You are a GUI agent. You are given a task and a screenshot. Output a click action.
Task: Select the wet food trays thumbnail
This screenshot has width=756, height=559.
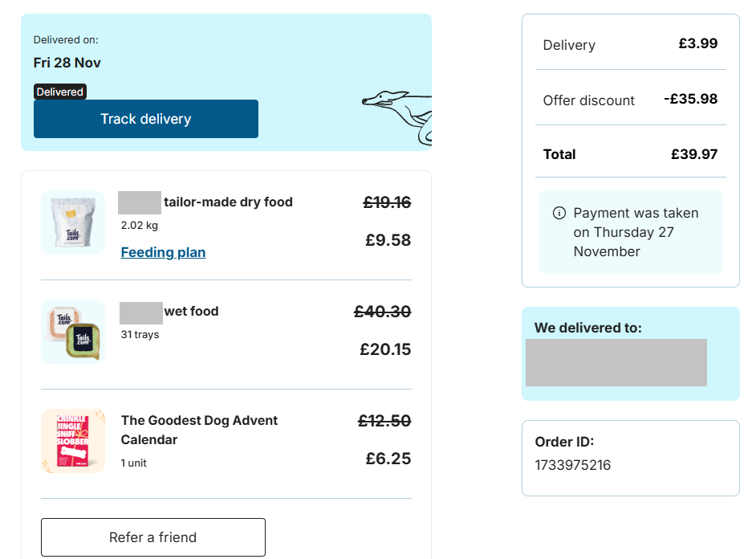coord(73,331)
